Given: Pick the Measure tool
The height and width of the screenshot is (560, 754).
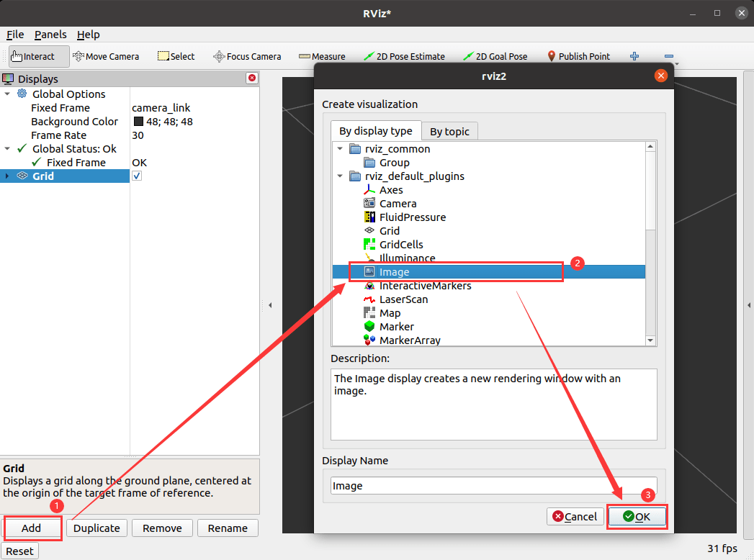Looking at the screenshot, I should (322, 57).
